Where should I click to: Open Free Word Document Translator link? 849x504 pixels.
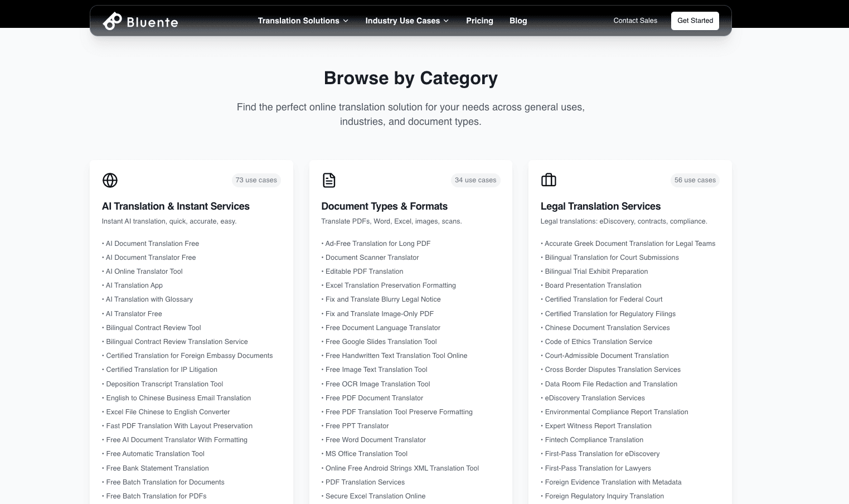point(376,440)
